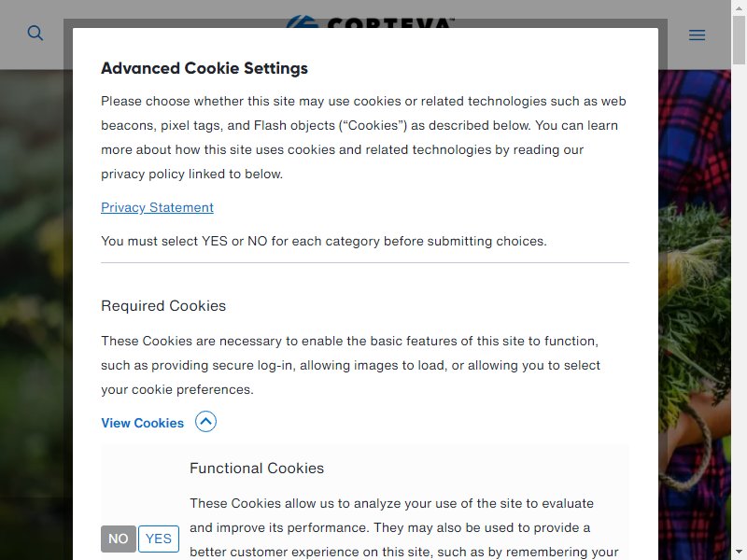Viewport: 747px width, 560px height.
Task: Click the Required Cookies description paragraph
Action: click(351, 365)
